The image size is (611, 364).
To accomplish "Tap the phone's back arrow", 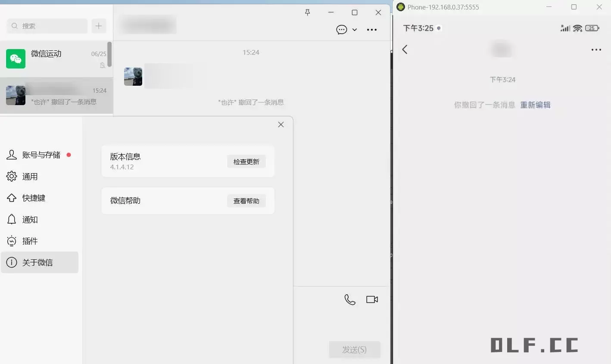I will click(x=405, y=50).
